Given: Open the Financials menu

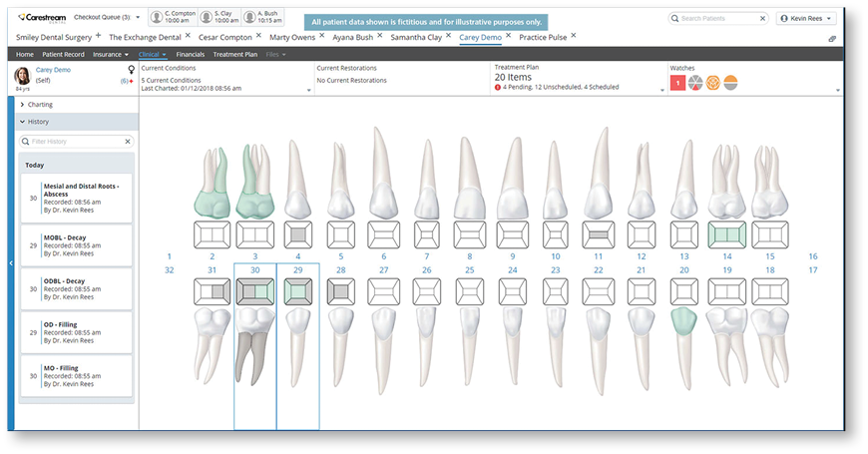Looking at the screenshot, I should [x=190, y=54].
